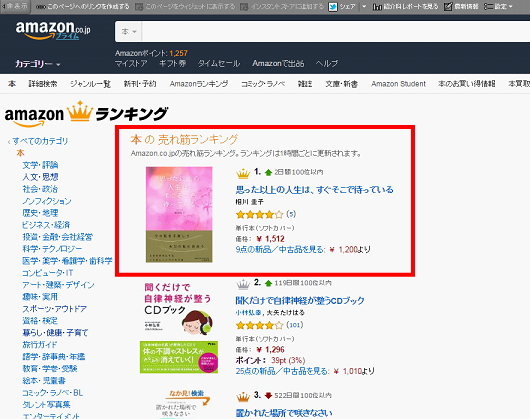Screen dimensions: 530x419
Task: Click インスタントストアに追加する
Action: (x=282, y=6)
